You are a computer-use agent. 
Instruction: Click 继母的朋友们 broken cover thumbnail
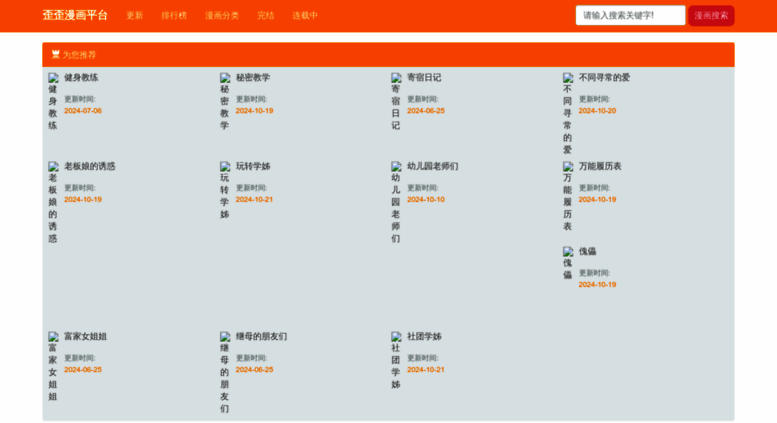[225, 372]
